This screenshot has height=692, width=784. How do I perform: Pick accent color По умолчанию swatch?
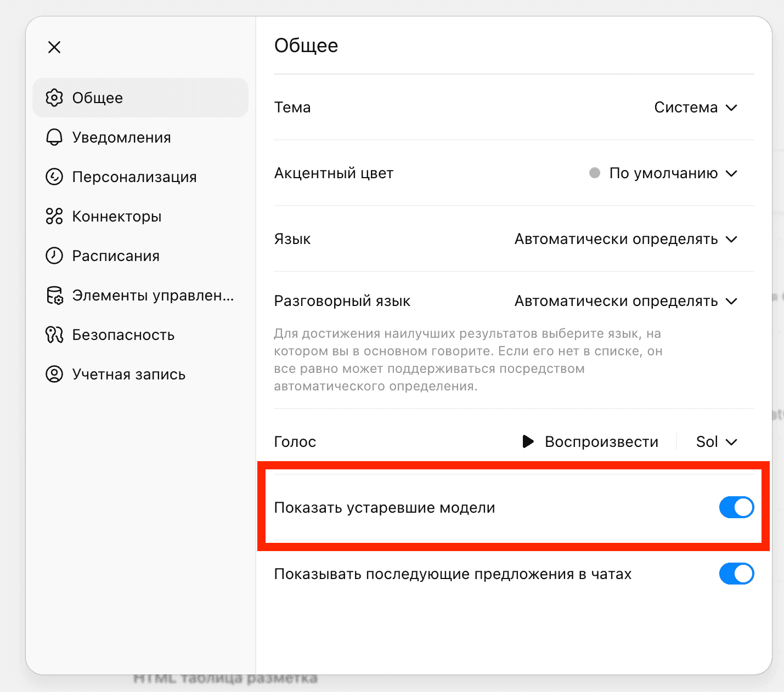595,173
